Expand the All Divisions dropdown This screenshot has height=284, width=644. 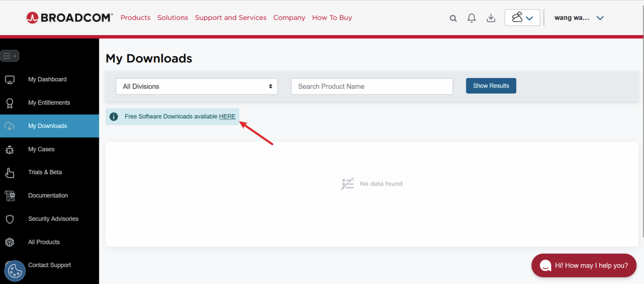click(x=197, y=86)
